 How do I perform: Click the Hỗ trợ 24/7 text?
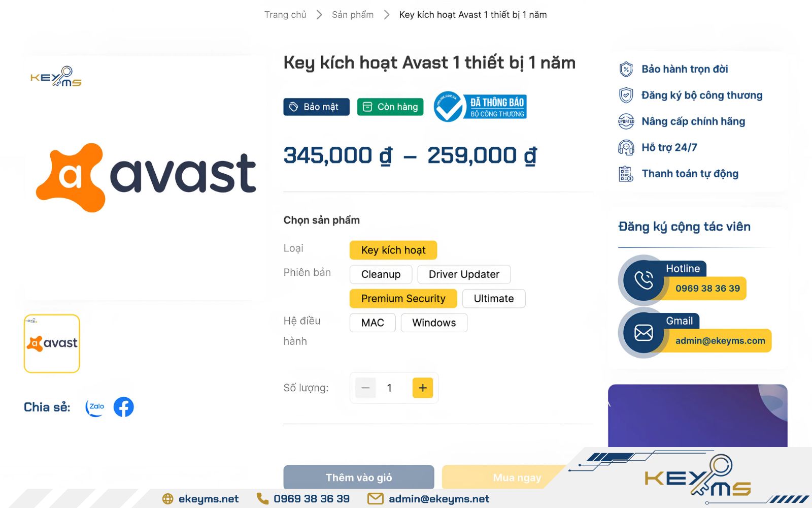669,147
